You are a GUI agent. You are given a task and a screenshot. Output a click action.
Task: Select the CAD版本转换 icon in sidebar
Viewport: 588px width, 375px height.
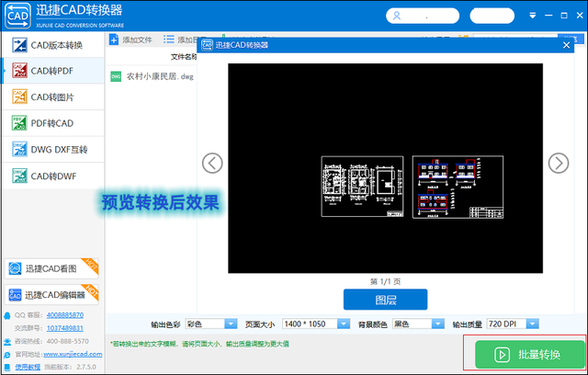(19, 45)
